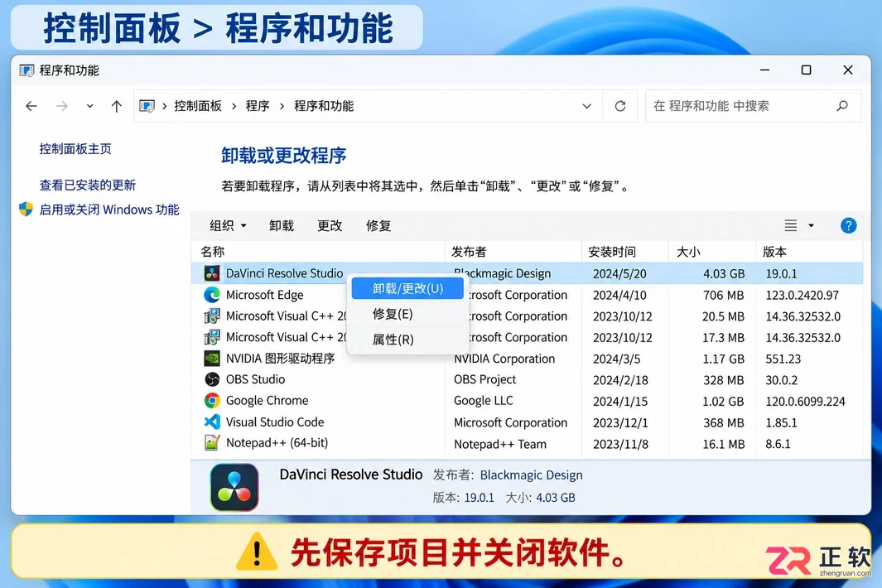
Task: Go back with the left arrow
Action: coord(31,106)
